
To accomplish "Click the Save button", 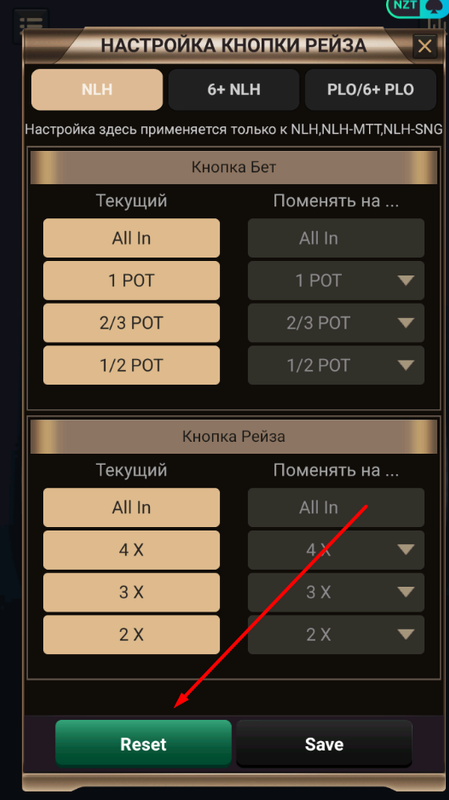I will click(324, 743).
